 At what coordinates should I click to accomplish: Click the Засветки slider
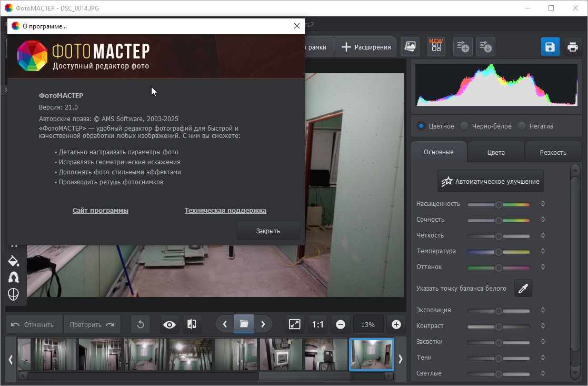click(x=499, y=342)
